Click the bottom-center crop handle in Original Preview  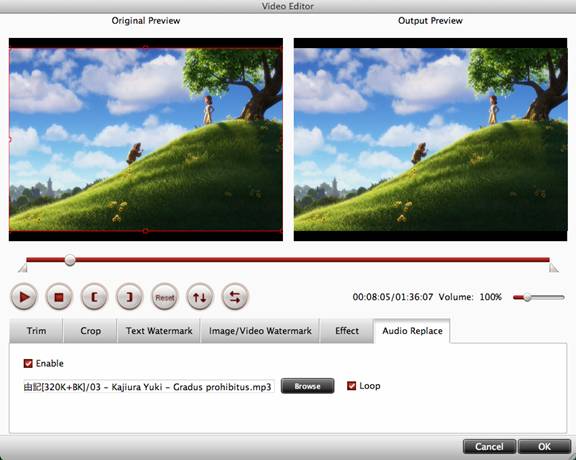pos(145,231)
